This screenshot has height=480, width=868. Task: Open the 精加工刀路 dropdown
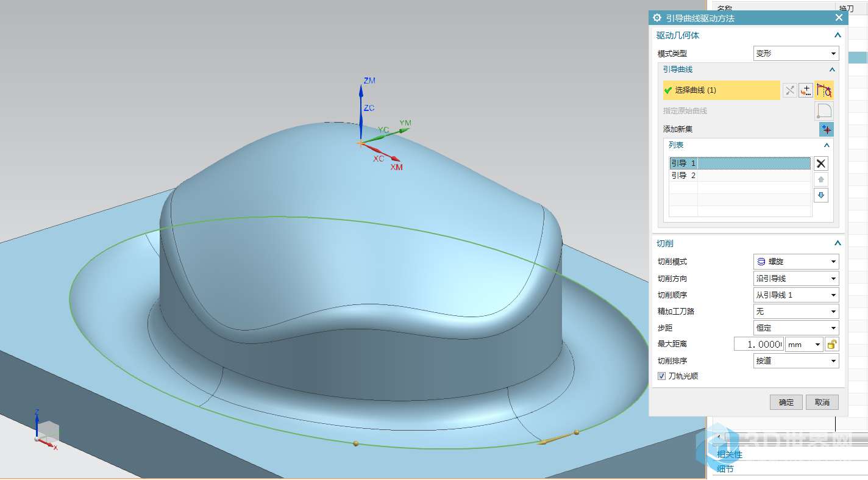(x=796, y=312)
